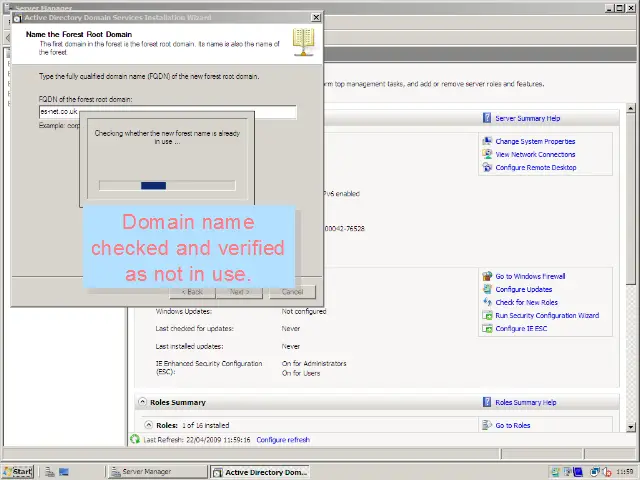This screenshot has height=480, width=640.
Task: Select Check for New Roles link
Action: (x=527, y=302)
